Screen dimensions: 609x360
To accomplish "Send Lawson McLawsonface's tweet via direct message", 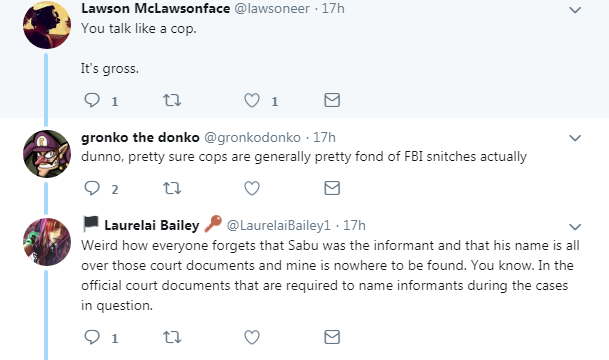I will 332,100.
